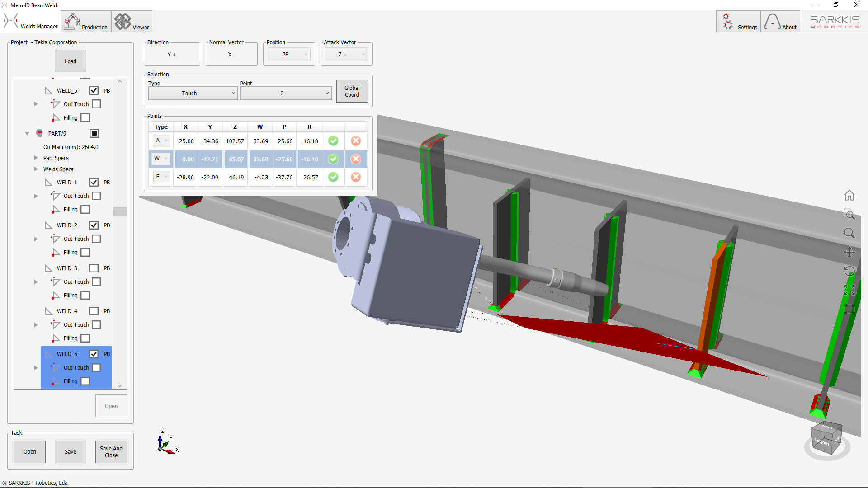Switch to the Welds Manager tab

point(31,21)
